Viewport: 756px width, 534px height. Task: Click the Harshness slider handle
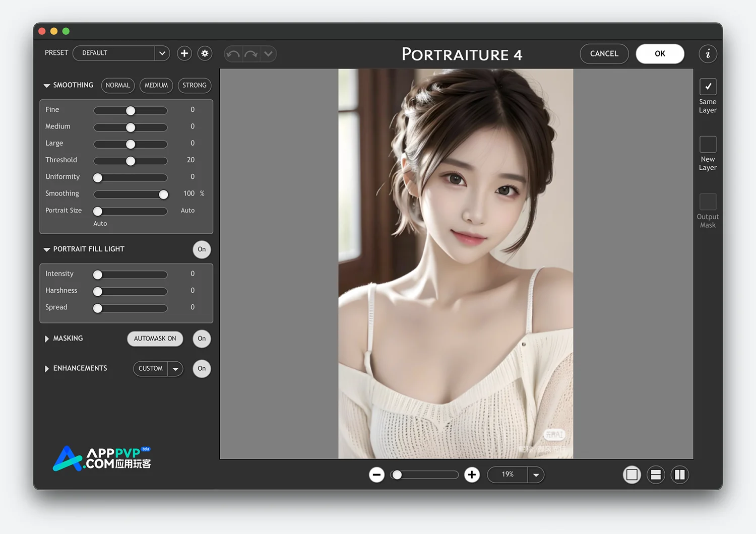(x=98, y=291)
